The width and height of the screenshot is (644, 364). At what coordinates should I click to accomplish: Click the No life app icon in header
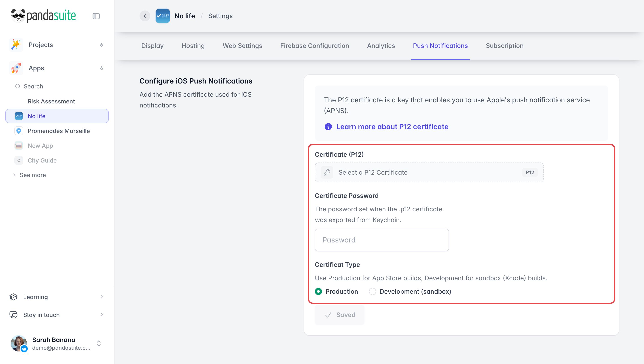tap(163, 16)
